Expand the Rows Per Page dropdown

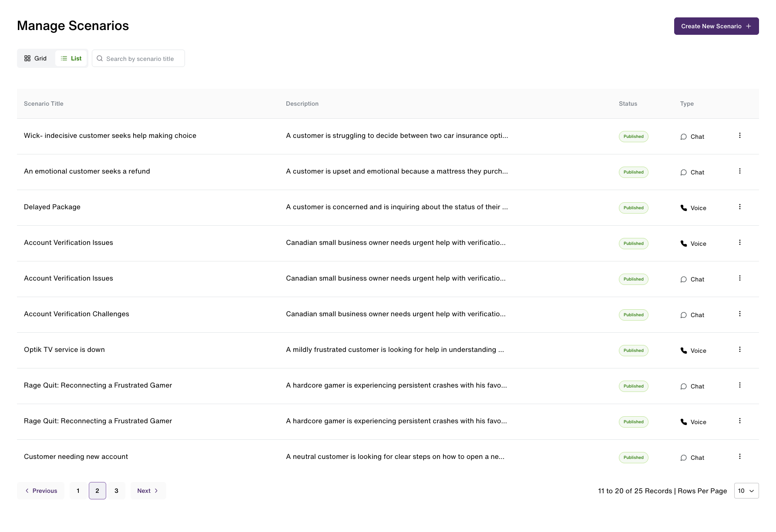pos(746,491)
